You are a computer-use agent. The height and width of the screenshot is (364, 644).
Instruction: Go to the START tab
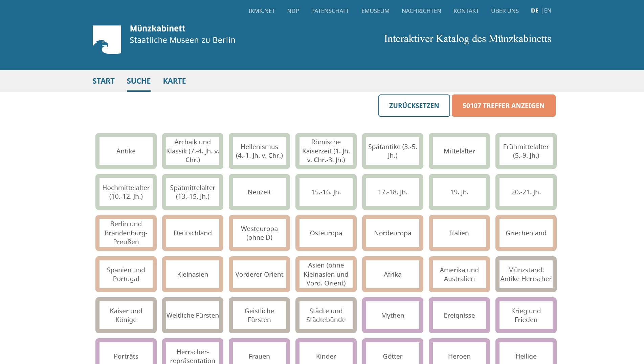[103, 81]
